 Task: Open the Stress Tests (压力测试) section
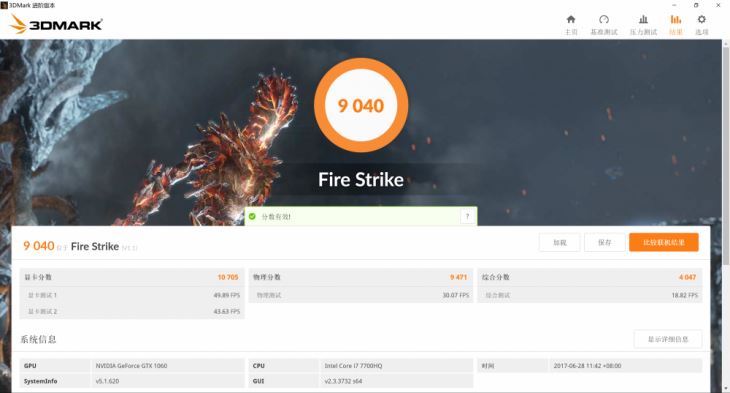pos(643,25)
